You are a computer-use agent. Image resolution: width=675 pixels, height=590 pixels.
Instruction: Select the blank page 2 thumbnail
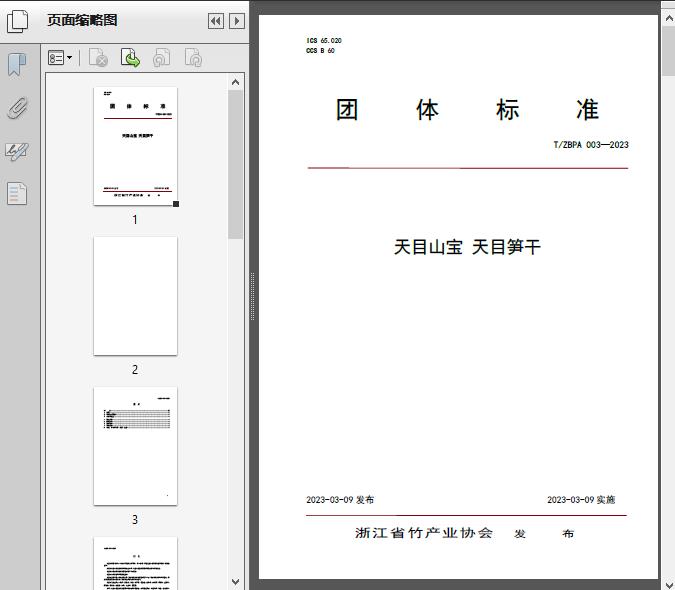pyautogui.click(x=135, y=296)
